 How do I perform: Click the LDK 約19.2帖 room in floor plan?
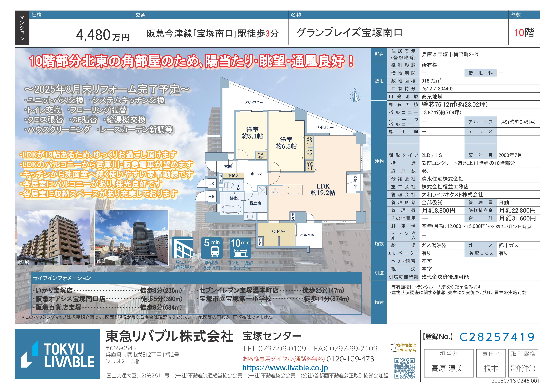tap(323, 189)
